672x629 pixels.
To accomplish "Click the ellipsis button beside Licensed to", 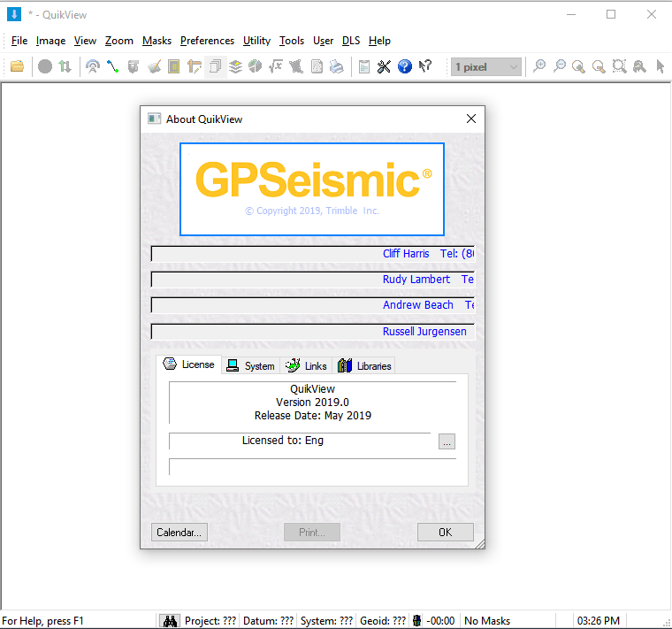I will [447, 441].
